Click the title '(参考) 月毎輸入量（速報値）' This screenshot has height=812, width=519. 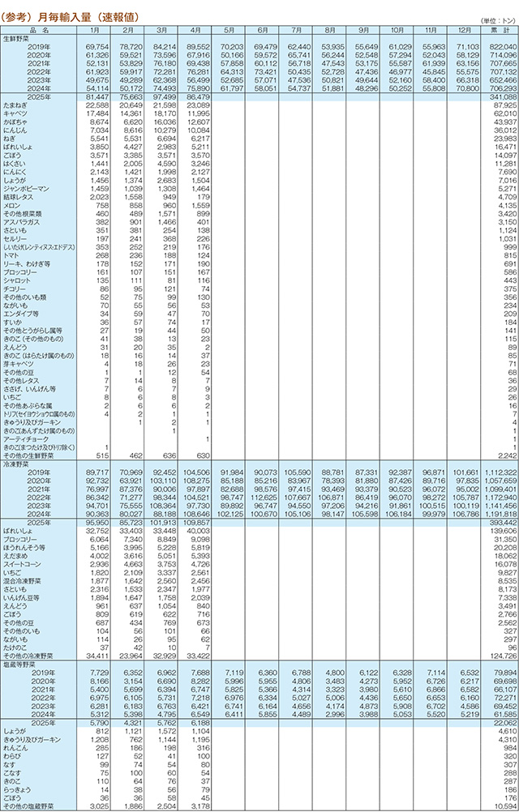71,19
